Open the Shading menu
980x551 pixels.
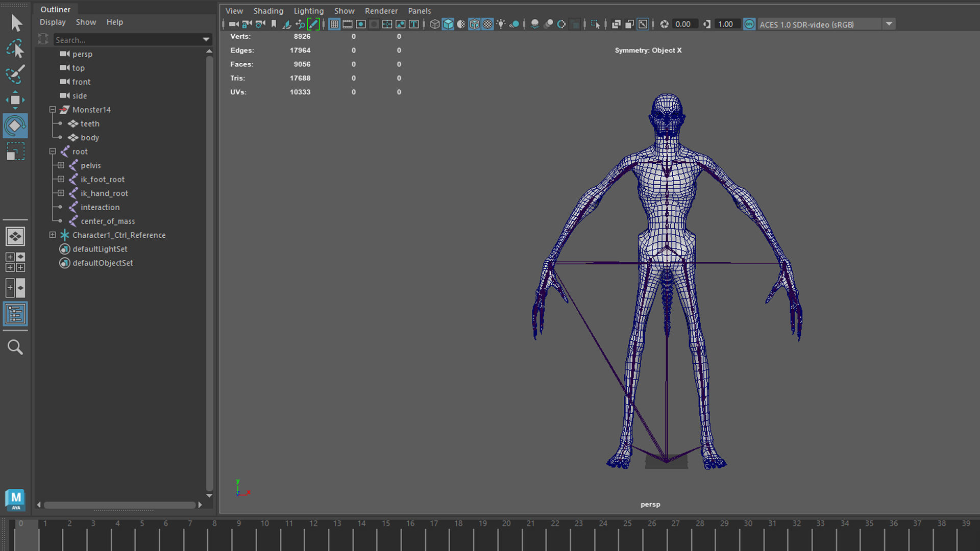(x=268, y=11)
